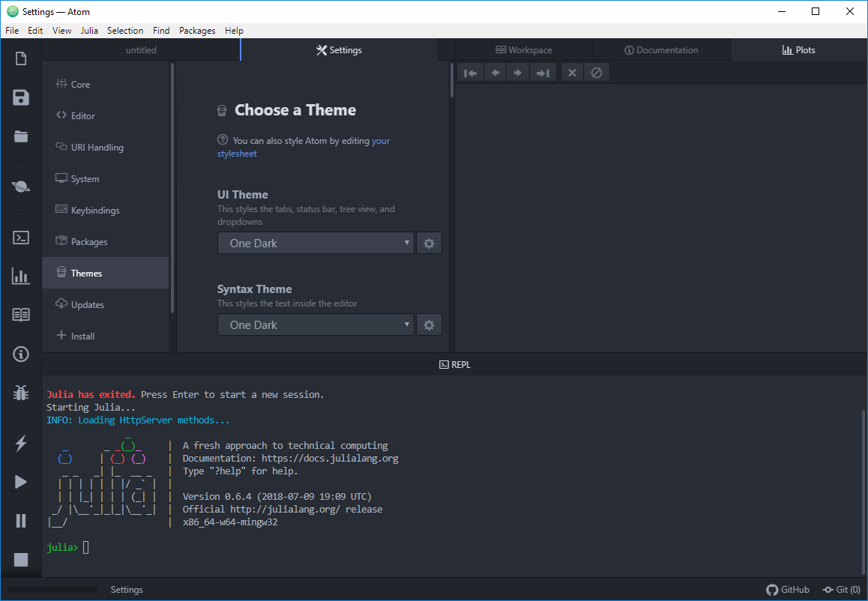
Task: Open the REPL terminal icon in left toolbar
Action: coord(21,238)
